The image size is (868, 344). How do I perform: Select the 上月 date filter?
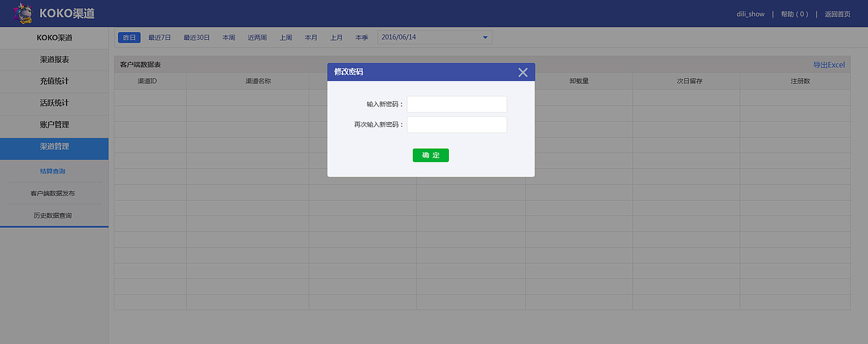336,38
